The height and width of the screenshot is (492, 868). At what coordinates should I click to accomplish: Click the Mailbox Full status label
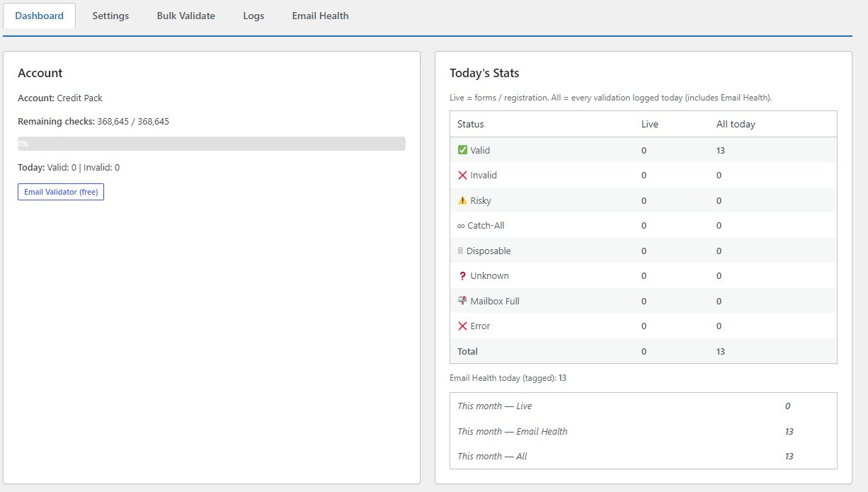click(x=495, y=301)
